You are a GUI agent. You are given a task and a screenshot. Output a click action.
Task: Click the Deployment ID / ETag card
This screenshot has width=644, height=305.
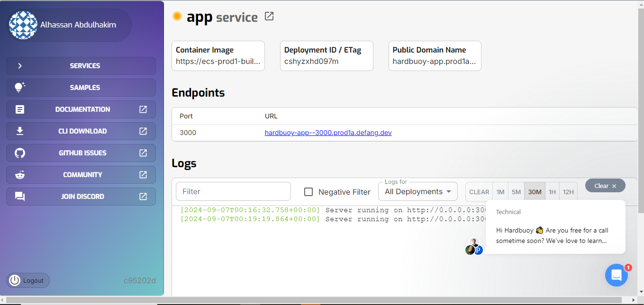(327, 56)
